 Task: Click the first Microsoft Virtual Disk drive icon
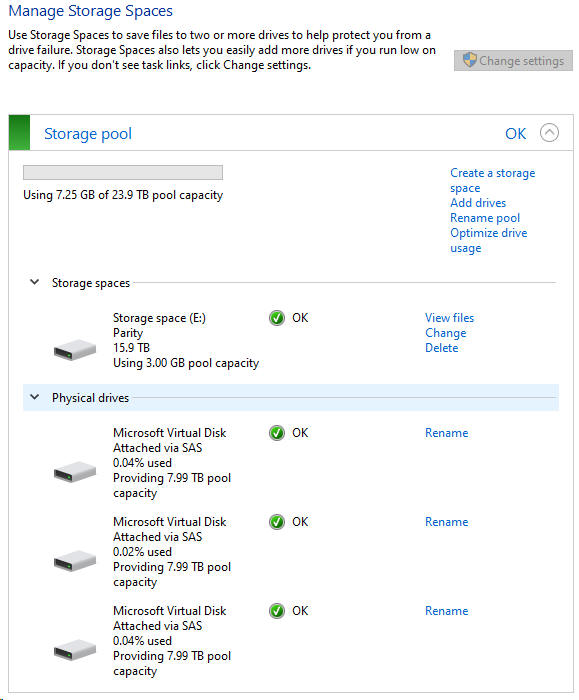pyautogui.click(x=75, y=472)
